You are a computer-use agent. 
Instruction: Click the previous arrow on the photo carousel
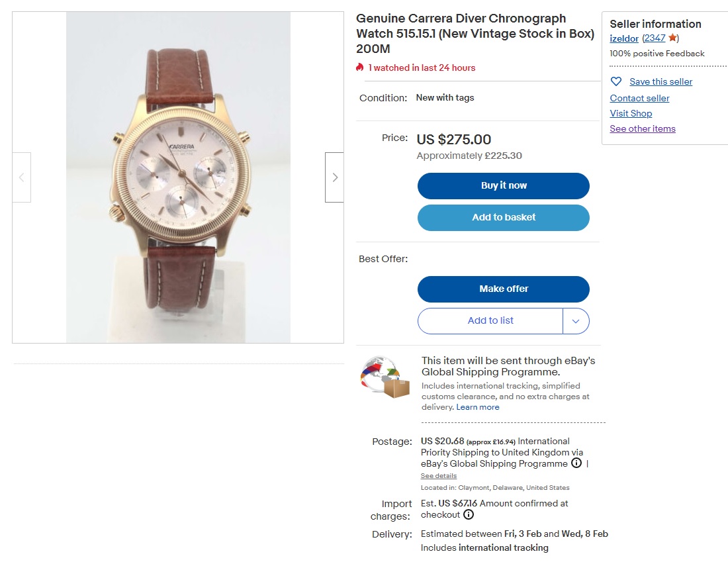click(22, 177)
